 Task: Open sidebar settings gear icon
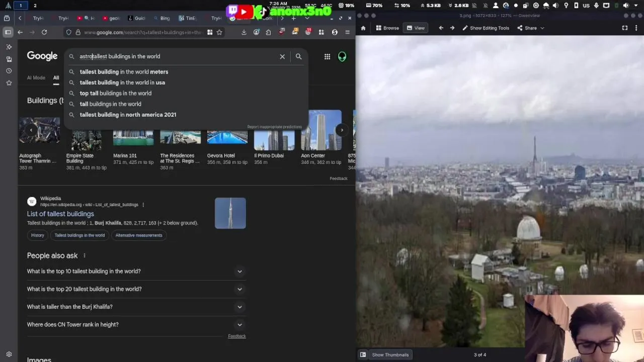(x=9, y=354)
